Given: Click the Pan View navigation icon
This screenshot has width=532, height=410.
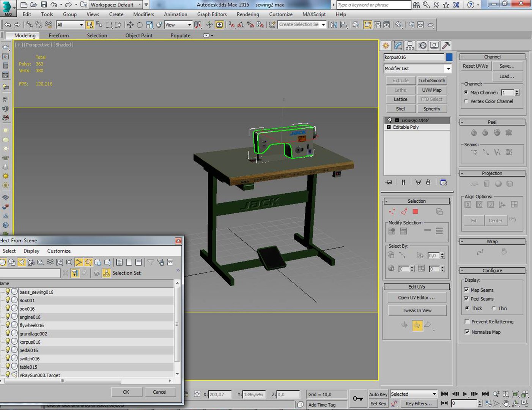Looking at the screenshot, I should pyautogui.click(x=506, y=403).
